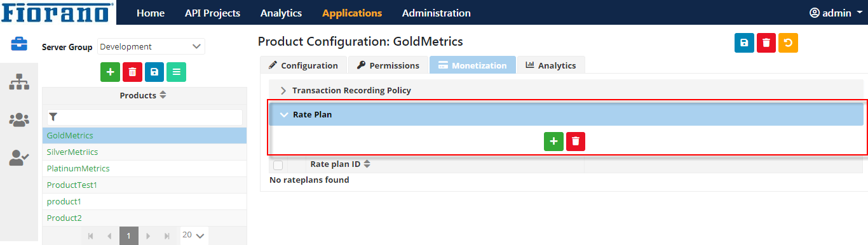Add a new product with green plus
Image resolution: width=868 pixels, height=245 pixels.
coord(110,72)
